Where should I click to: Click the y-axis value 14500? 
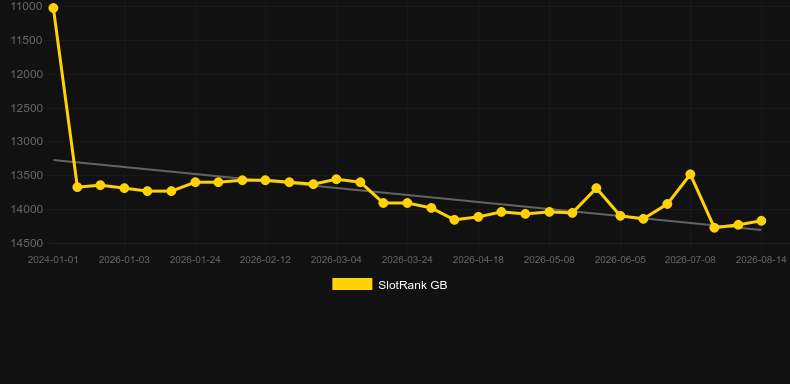26,243
